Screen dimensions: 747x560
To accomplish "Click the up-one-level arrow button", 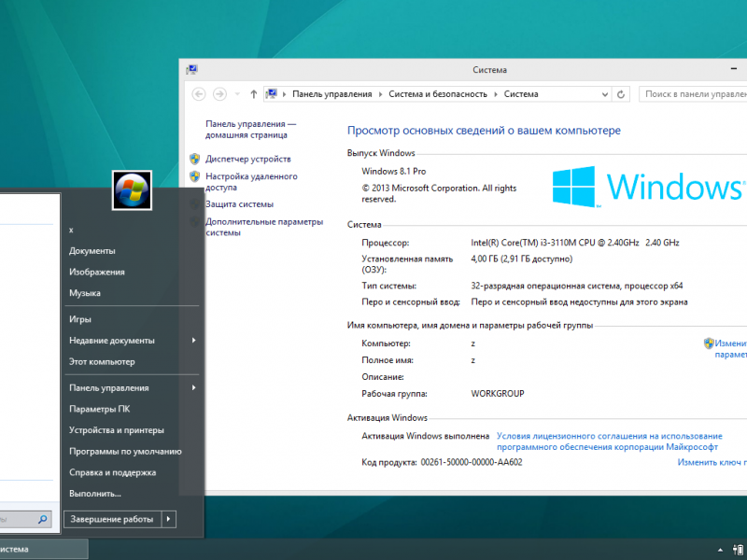I will (253, 94).
